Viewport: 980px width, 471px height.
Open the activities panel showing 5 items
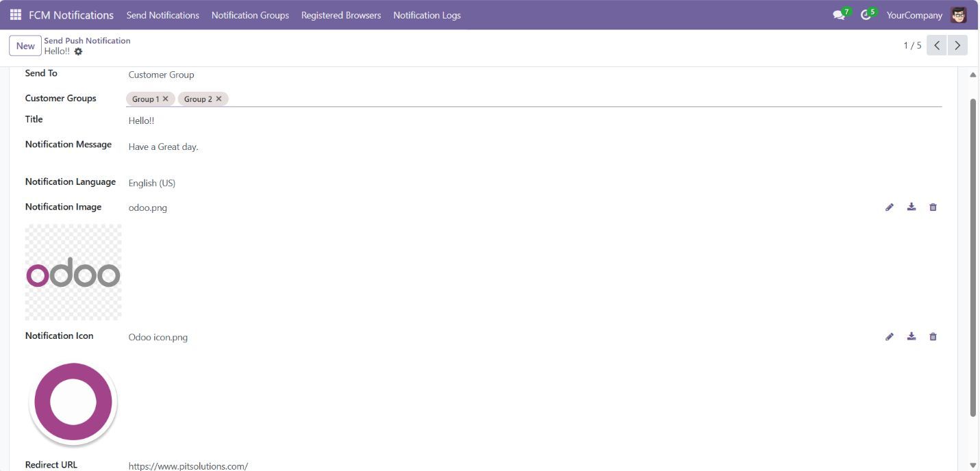click(866, 14)
